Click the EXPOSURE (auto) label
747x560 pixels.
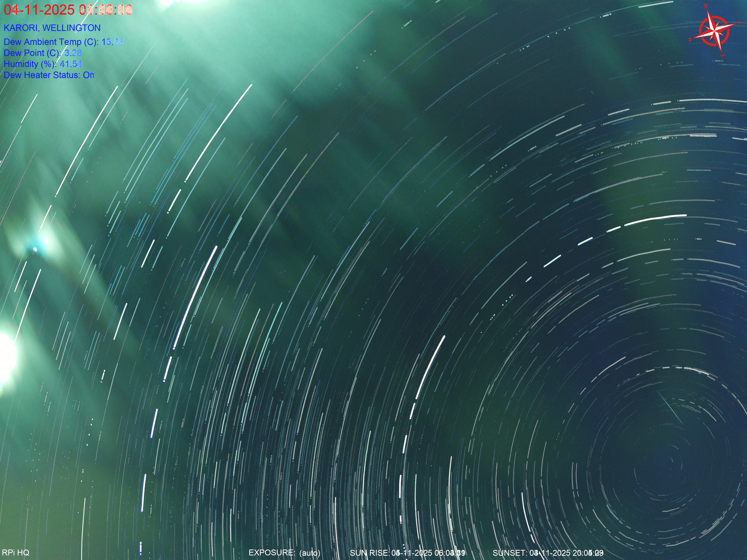[284, 553]
